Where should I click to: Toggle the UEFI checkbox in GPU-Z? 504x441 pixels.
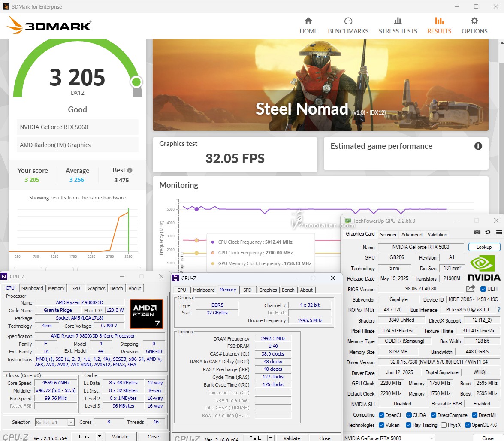(483, 289)
